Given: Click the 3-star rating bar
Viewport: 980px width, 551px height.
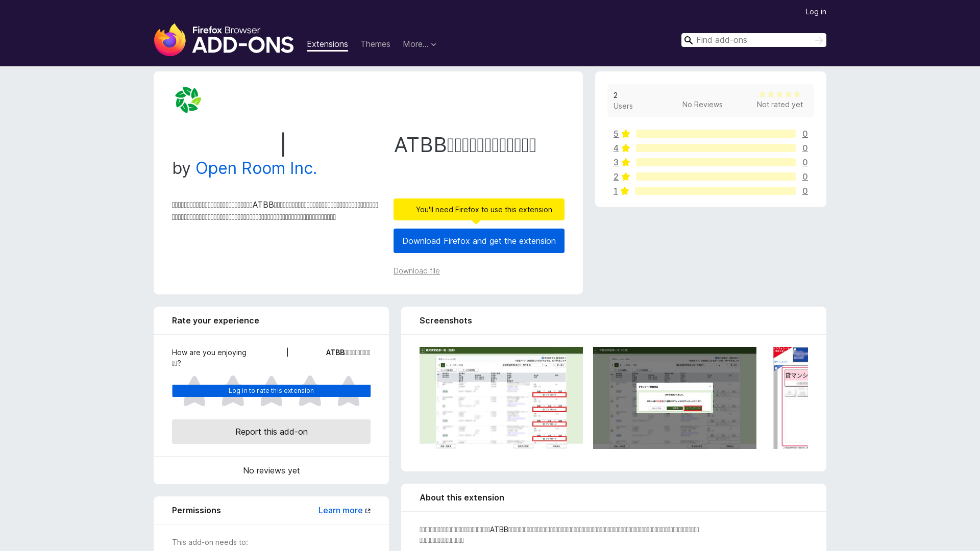Looking at the screenshot, I should 716,162.
